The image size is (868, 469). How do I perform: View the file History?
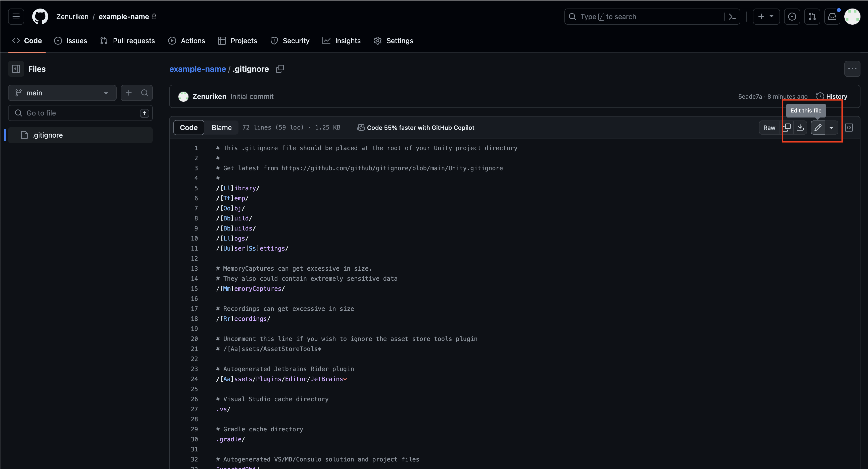pos(832,97)
